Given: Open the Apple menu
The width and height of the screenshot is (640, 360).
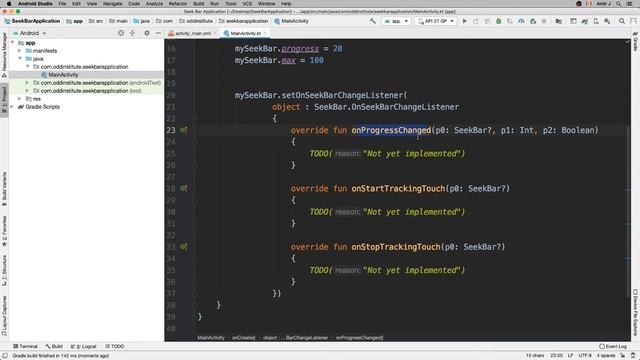Looking at the screenshot, I should click(x=9, y=4).
